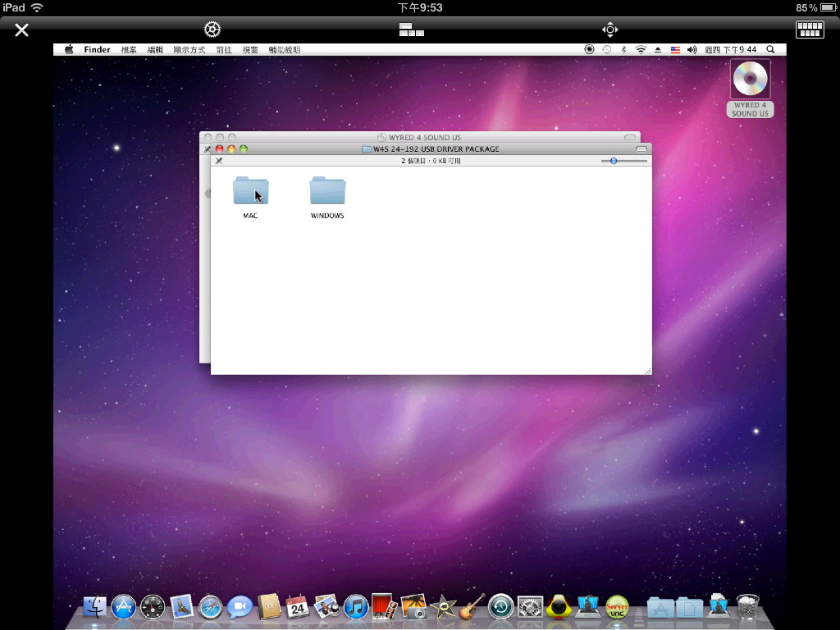
Task: Launch App Store from the Dock
Action: click(124, 608)
